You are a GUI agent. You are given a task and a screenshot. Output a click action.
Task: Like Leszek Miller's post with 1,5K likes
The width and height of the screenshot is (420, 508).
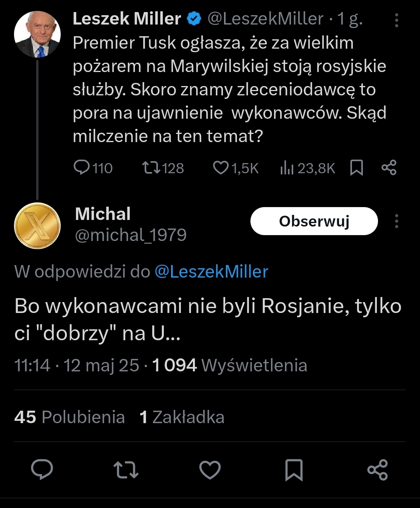pyautogui.click(x=221, y=168)
